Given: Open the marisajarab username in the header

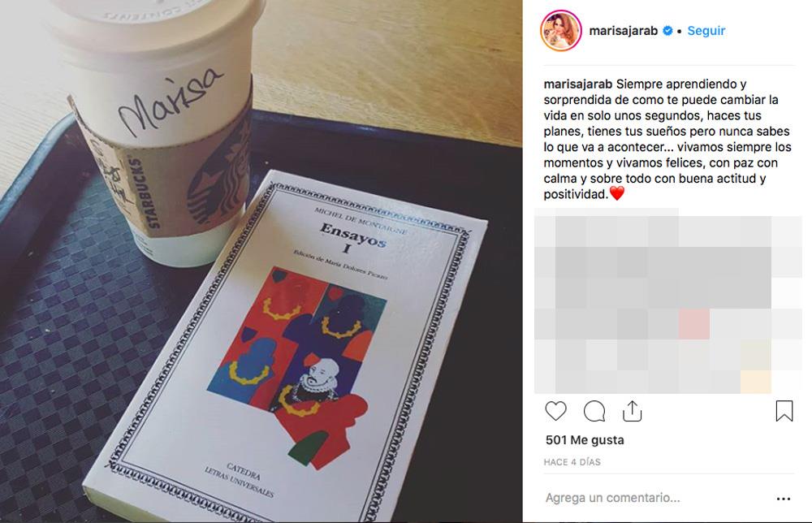Looking at the screenshot, I should (x=624, y=31).
